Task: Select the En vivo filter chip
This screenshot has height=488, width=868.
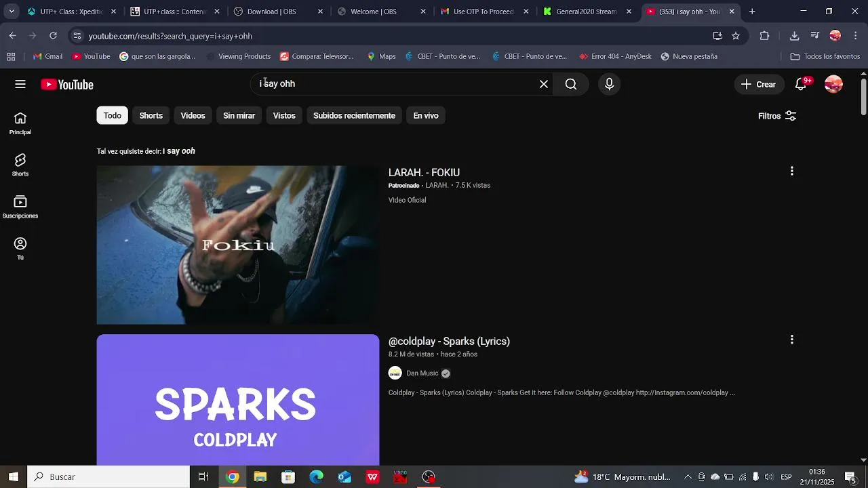Action: [x=426, y=116]
